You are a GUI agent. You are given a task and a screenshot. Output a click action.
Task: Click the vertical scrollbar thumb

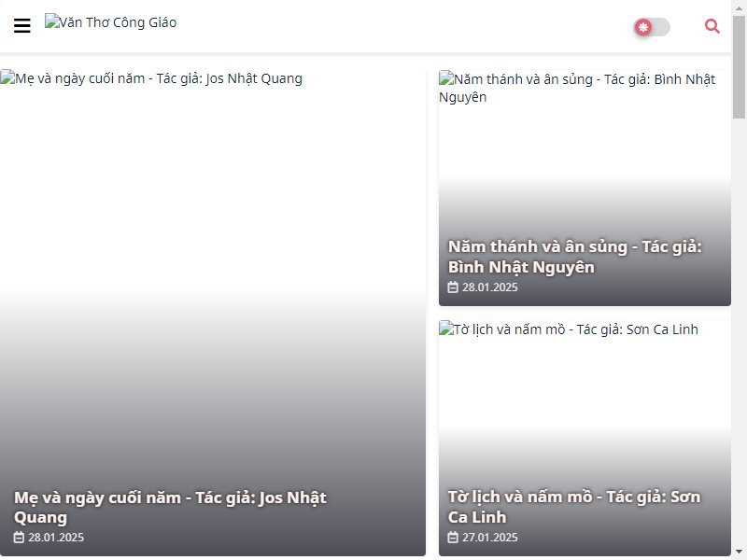739,67
